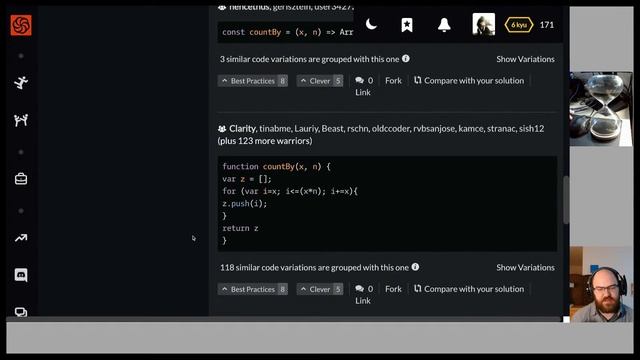Upvote Clever on the function countBy solution
Viewport: 640px width, 360px height.
[320, 289]
